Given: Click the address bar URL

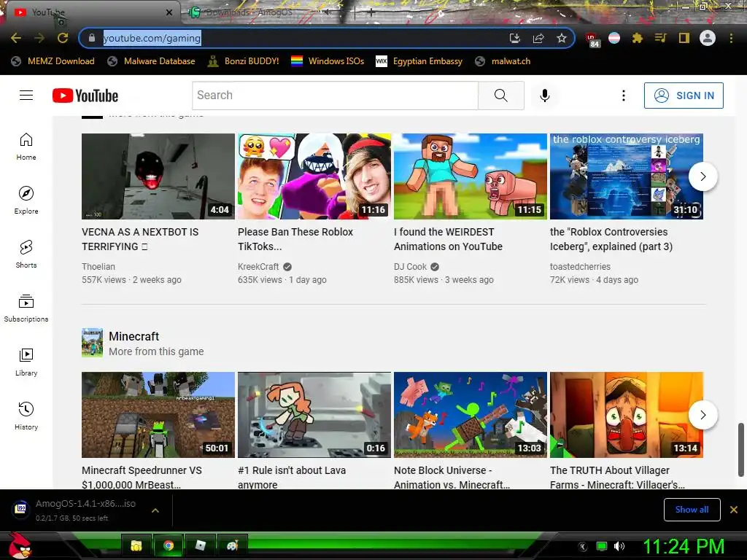Looking at the screenshot, I should [x=152, y=38].
